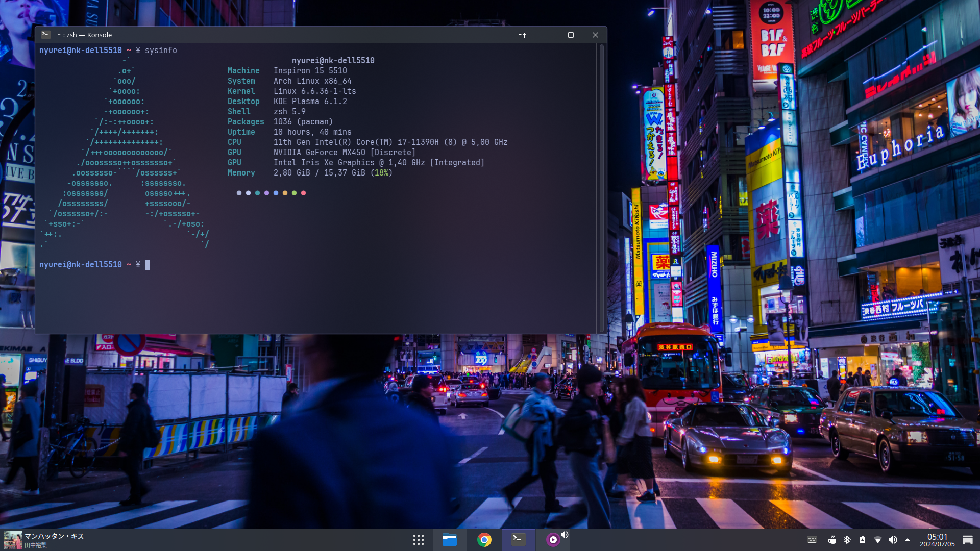The height and width of the screenshot is (551, 980).
Task: Open the Bluetooth tray menu
Action: click(847, 540)
